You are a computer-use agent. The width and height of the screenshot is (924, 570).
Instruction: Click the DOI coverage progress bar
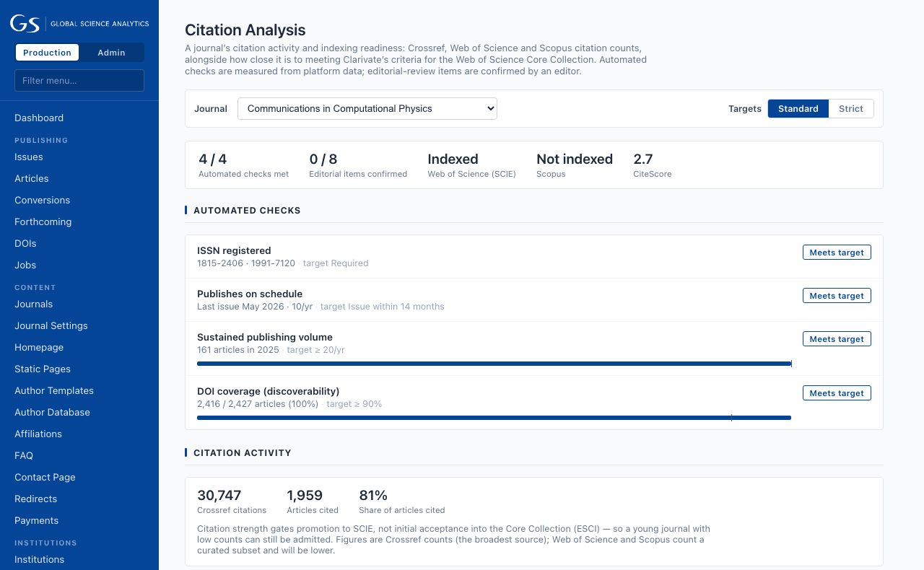pos(494,418)
